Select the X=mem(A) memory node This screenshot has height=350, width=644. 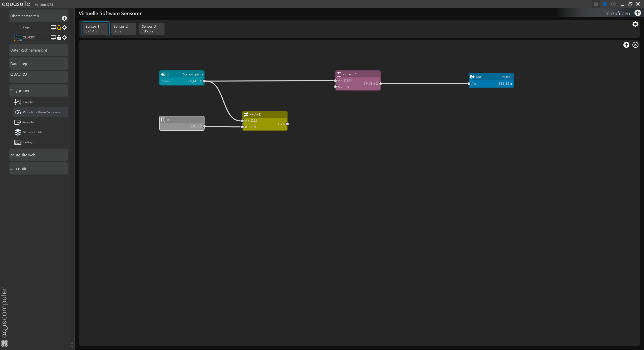pos(357,74)
